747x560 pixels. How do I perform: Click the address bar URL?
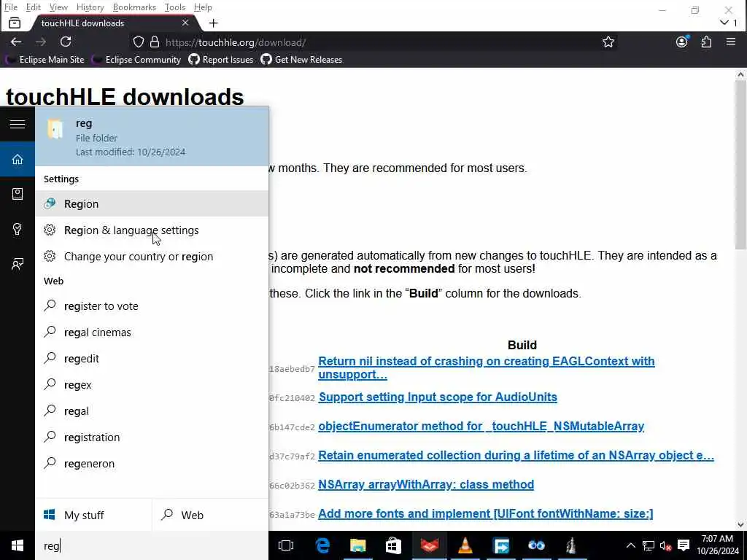coord(236,42)
